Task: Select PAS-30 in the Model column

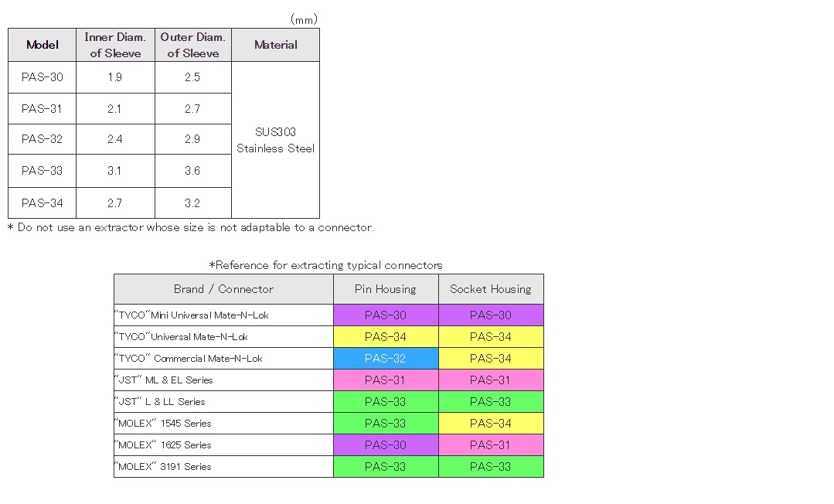Action: click(42, 78)
